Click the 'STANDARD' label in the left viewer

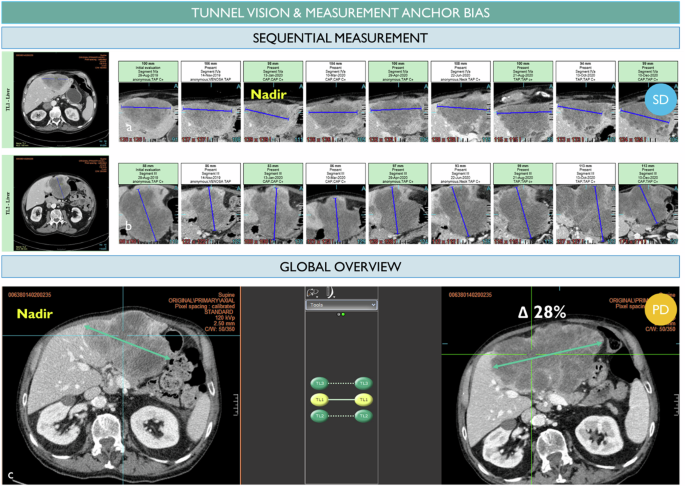(219, 312)
